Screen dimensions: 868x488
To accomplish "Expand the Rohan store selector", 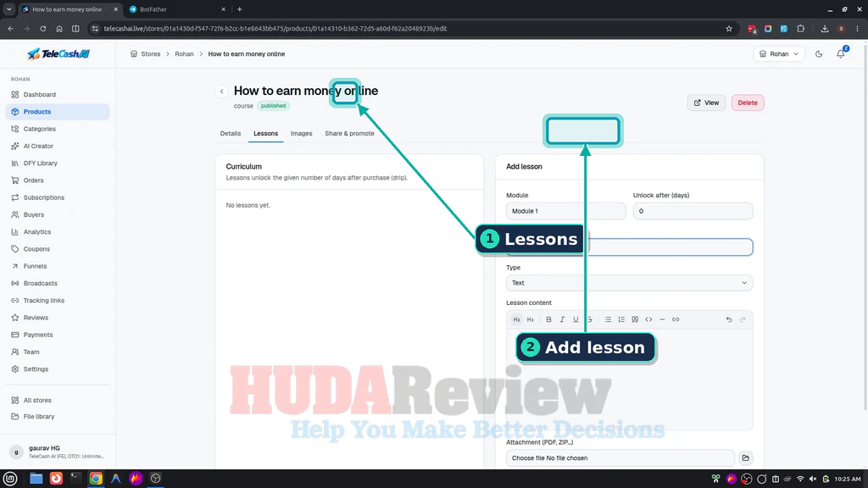I will (778, 53).
